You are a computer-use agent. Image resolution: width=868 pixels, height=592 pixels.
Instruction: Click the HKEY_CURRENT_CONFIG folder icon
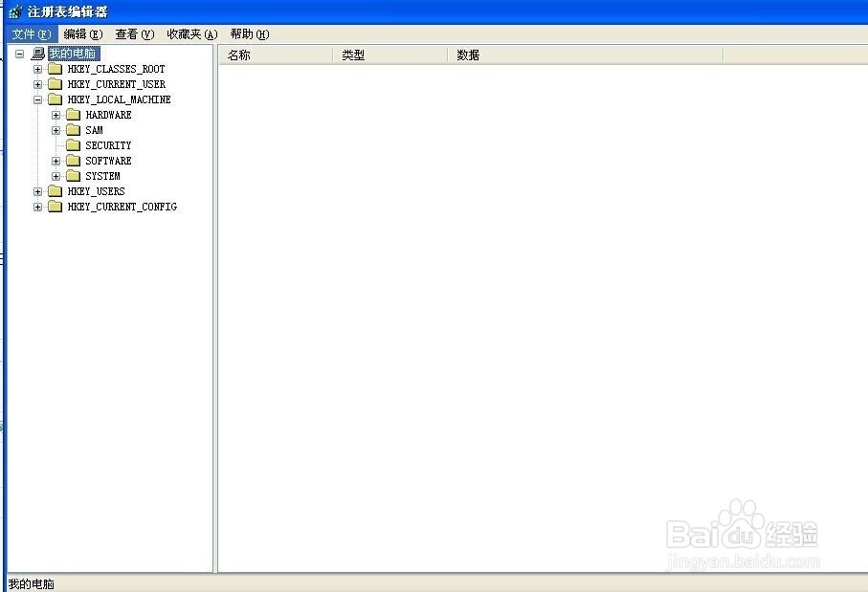55,207
